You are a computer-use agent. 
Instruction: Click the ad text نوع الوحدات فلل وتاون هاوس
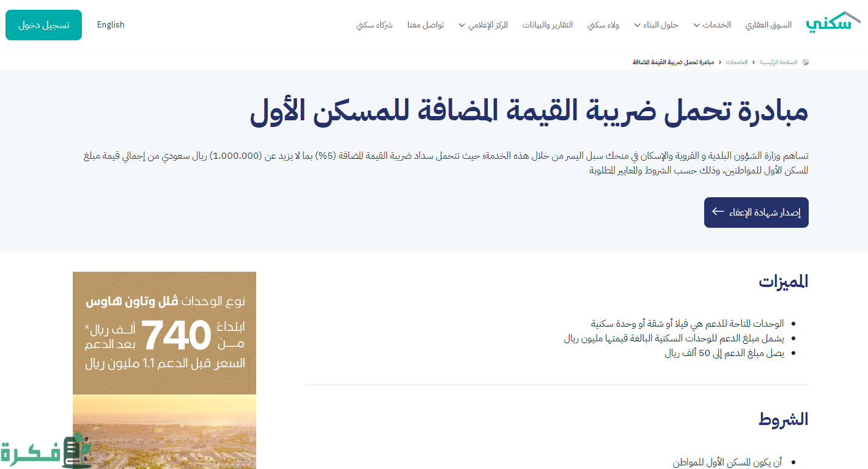pos(165,301)
